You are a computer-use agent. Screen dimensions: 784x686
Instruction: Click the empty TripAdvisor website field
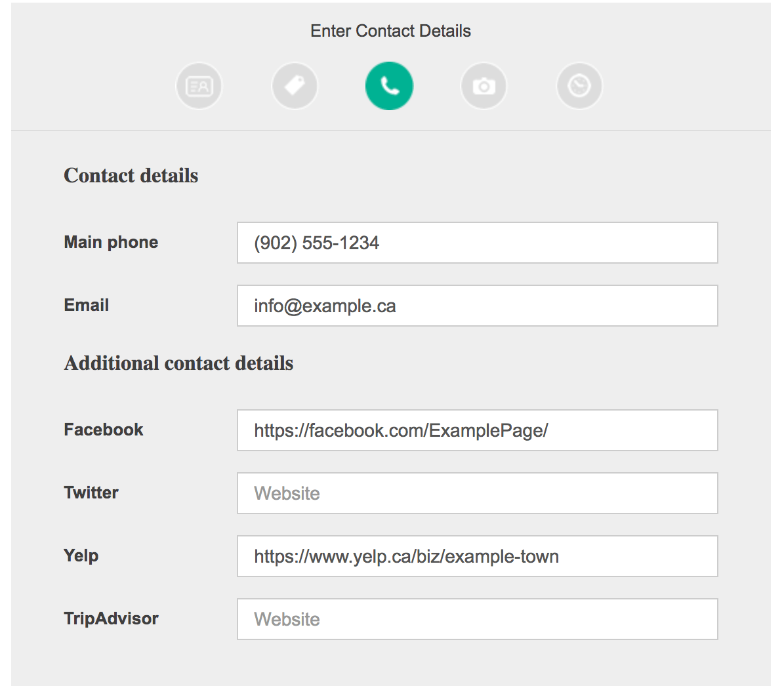click(x=478, y=619)
